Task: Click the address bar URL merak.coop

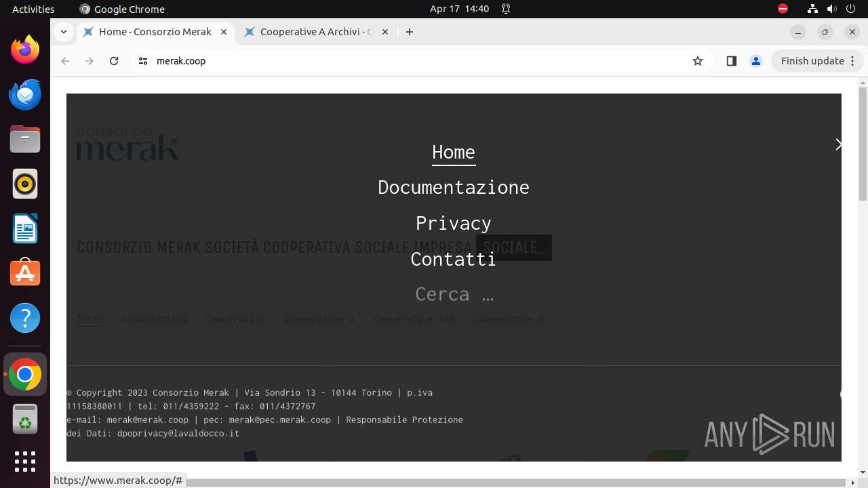Action: pyautogui.click(x=181, y=61)
